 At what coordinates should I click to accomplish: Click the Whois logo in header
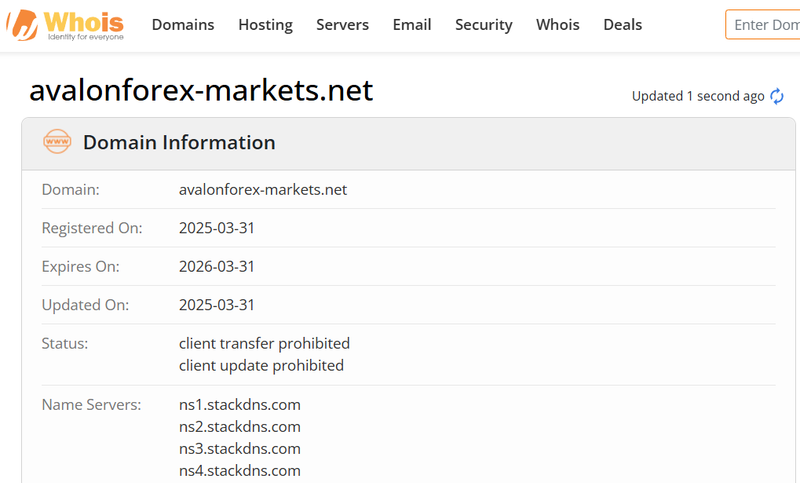click(x=65, y=24)
